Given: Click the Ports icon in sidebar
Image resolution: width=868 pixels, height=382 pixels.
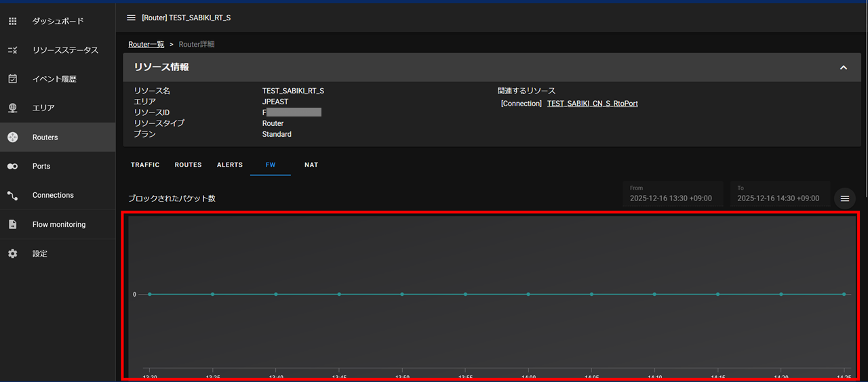Looking at the screenshot, I should 12,167.
